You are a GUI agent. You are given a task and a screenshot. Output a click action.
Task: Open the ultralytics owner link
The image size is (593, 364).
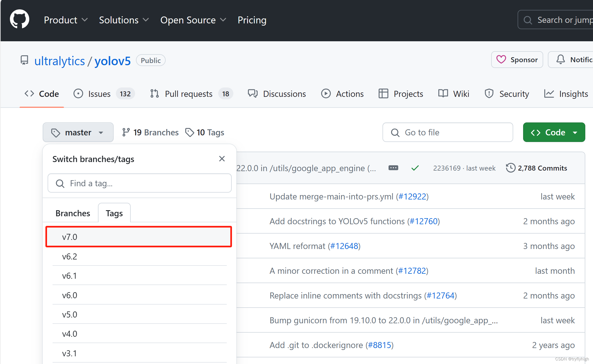tap(59, 61)
